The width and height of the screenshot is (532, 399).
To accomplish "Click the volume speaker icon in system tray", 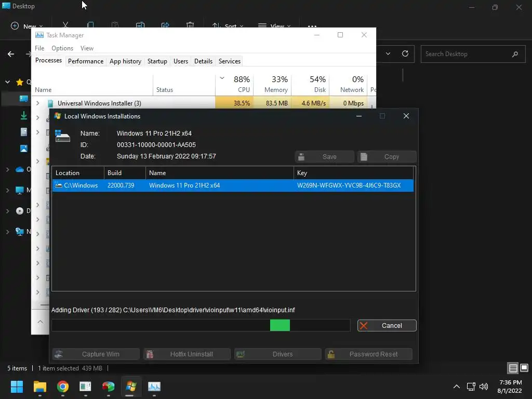I will point(484,387).
